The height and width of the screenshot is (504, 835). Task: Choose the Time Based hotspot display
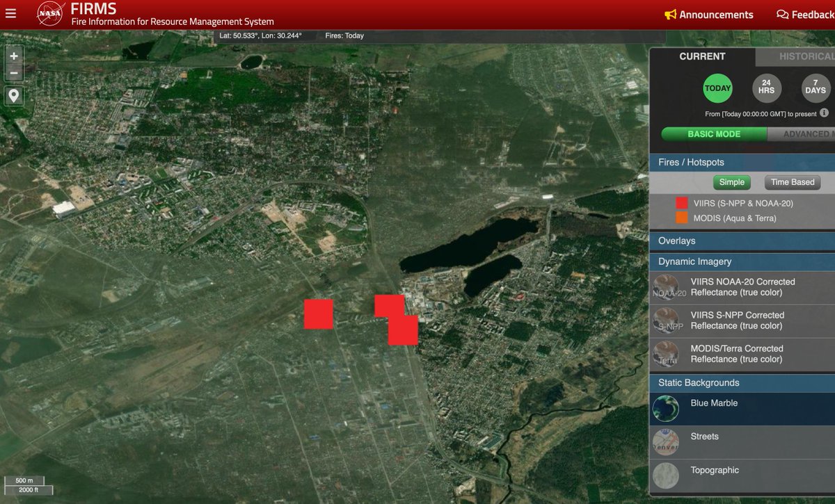pyautogui.click(x=793, y=182)
